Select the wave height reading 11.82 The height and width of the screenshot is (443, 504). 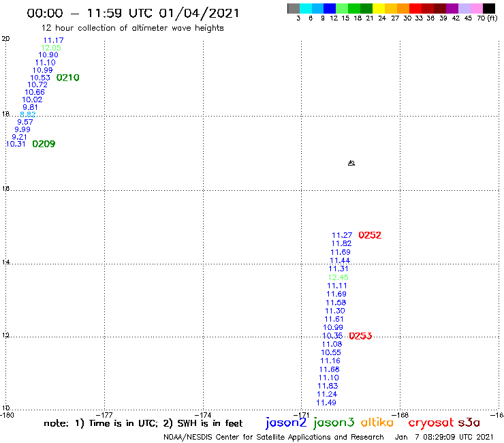point(341,243)
